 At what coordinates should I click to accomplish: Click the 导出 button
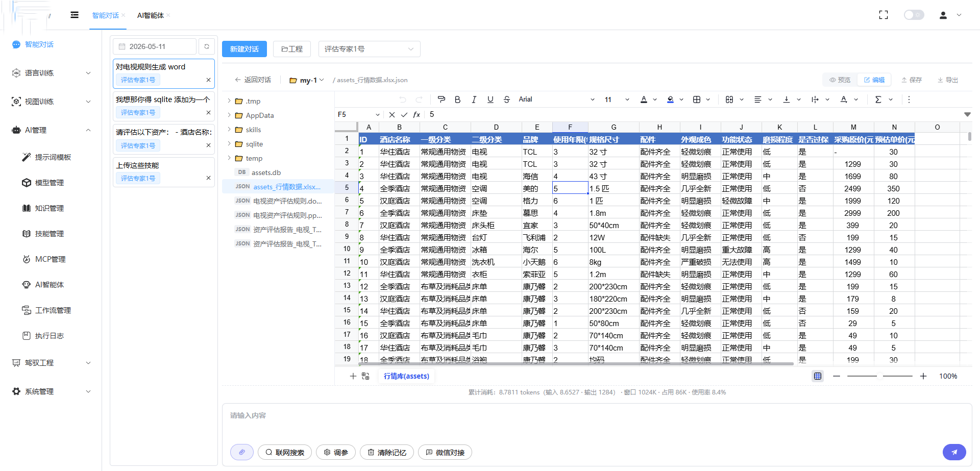point(948,80)
